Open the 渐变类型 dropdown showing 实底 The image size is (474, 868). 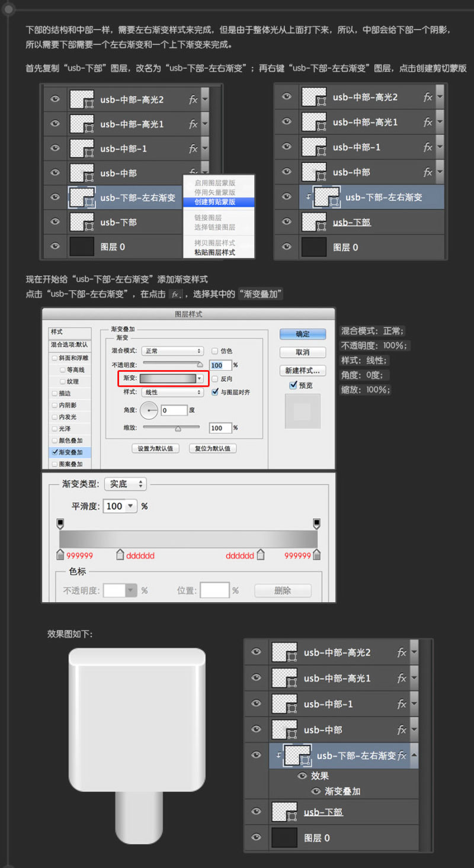coord(124,484)
